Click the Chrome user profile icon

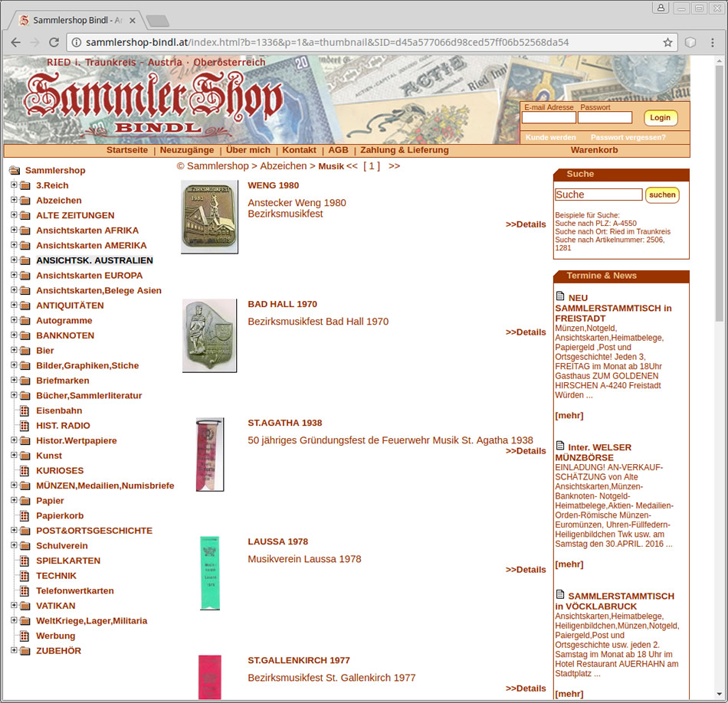coord(661,8)
